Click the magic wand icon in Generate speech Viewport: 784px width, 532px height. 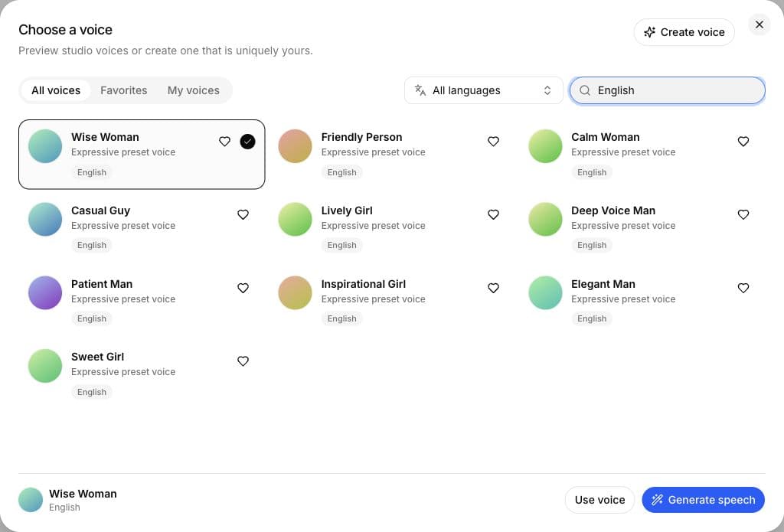[x=657, y=500]
